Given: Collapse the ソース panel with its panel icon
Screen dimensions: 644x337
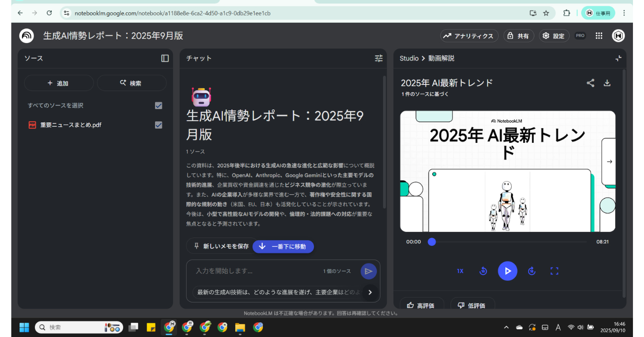Looking at the screenshot, I should tap(165, 58).
